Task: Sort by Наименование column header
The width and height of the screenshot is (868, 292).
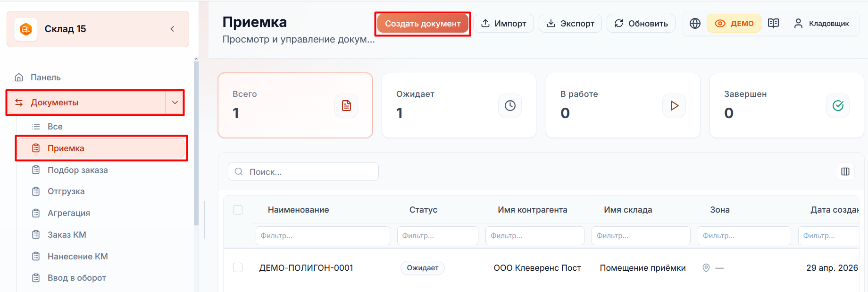Action: 299,210
